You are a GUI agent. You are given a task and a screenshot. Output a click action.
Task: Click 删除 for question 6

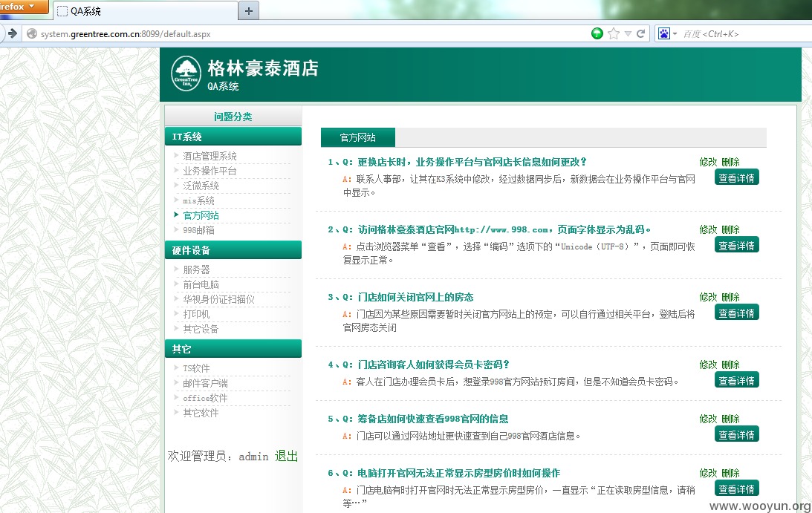731,473
